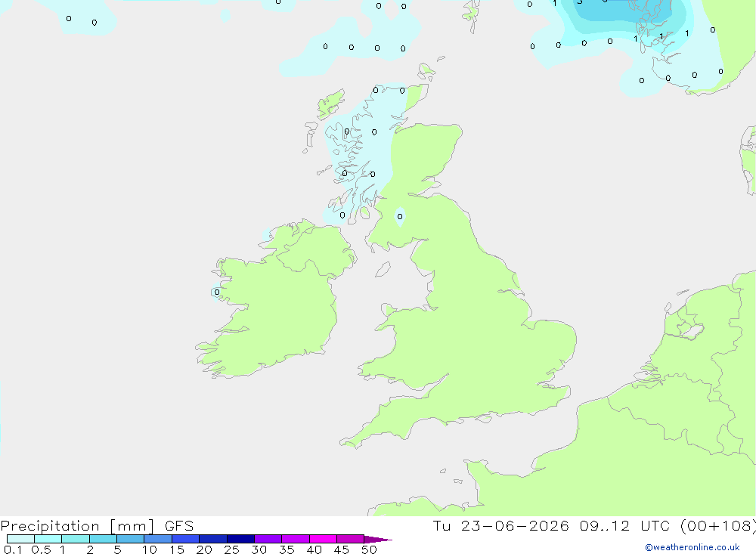
Task: Choose the 25–30 mm legend color swatch
Action: 240,539
